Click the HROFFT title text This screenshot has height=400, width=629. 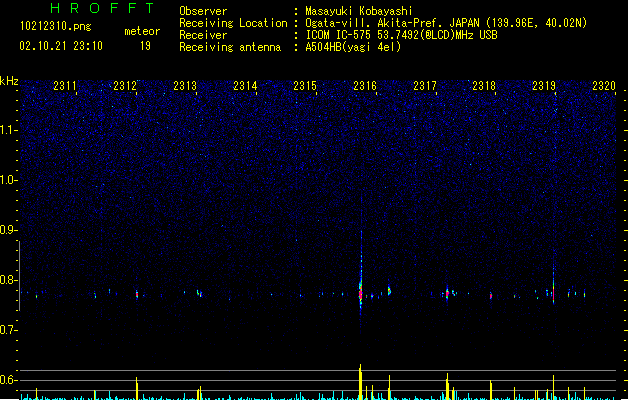click(102, 8)
